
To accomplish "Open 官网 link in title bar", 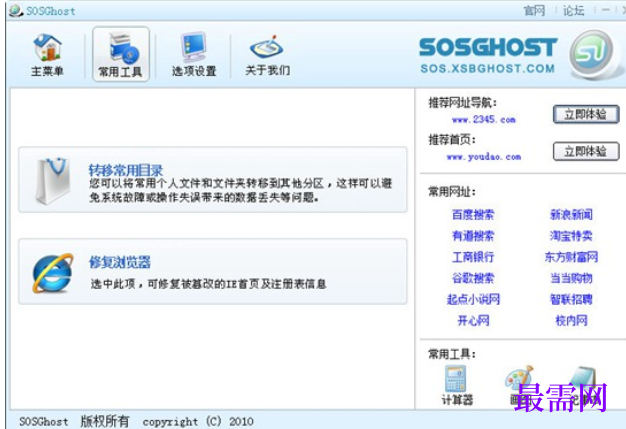I will [534, 11].
